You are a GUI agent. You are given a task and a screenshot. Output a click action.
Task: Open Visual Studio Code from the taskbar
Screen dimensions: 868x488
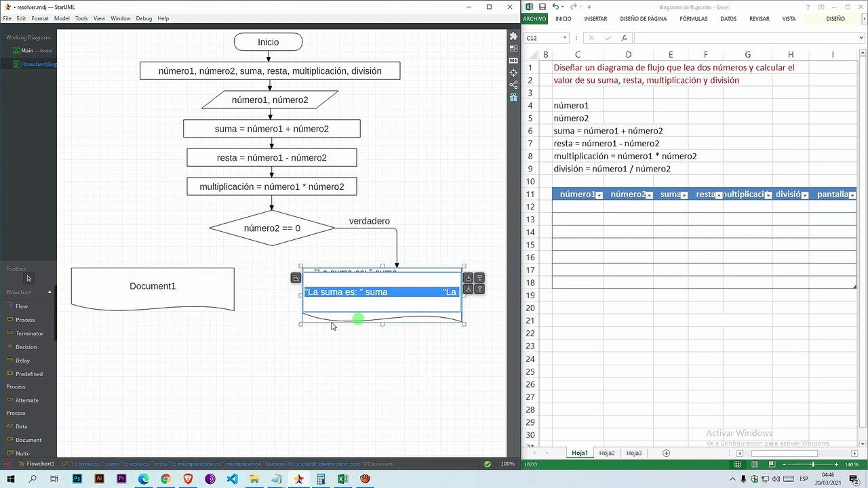coord(232,479)
